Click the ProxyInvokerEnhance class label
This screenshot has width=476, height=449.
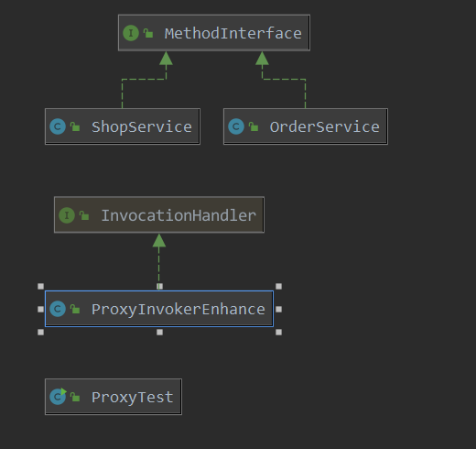click(178, 310)
